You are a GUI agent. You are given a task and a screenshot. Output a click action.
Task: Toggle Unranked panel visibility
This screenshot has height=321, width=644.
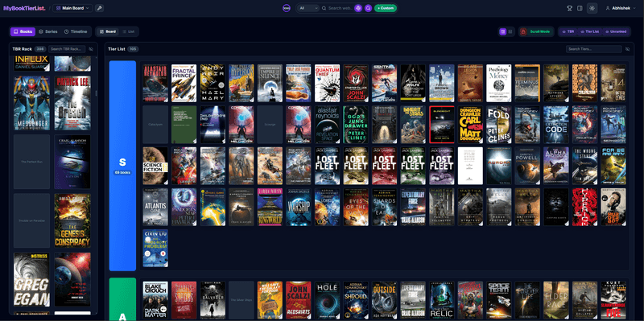(616, 31)
